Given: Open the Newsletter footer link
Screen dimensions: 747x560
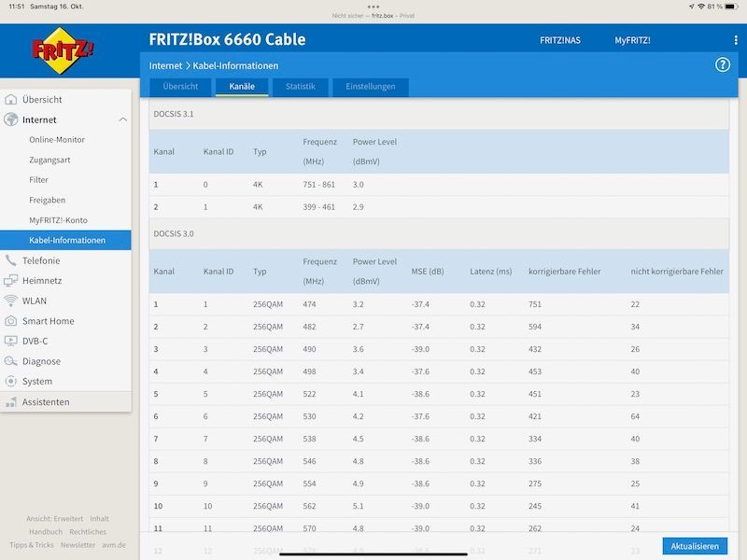Looking at the screenshot, I should (78, 545).
